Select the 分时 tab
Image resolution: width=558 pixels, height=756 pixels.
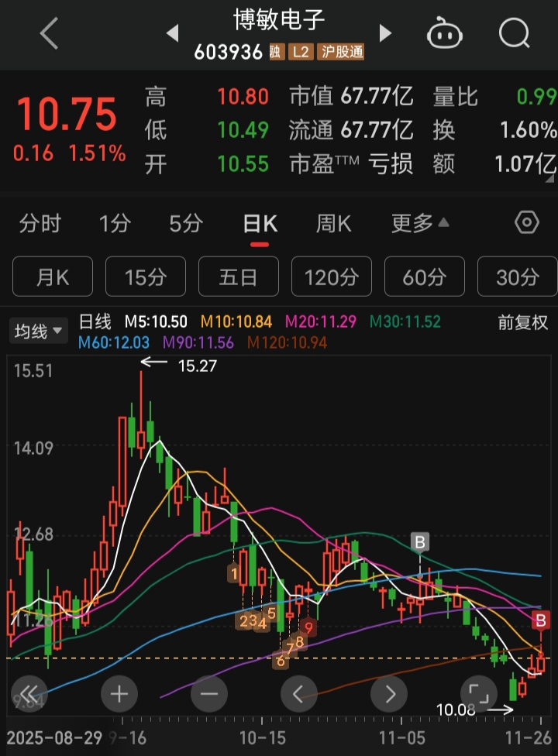click(40, 224)
